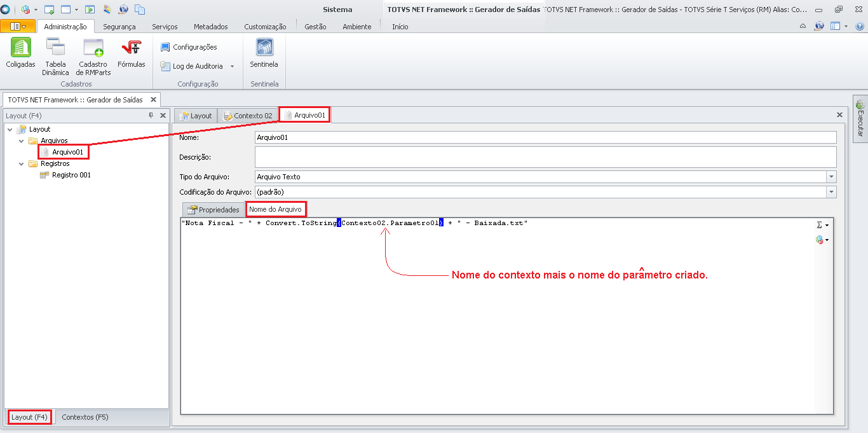Image resolution: width=868 pixels, height=433 pixels.
Task: Select the Layout root tree item
Action: 39,129
